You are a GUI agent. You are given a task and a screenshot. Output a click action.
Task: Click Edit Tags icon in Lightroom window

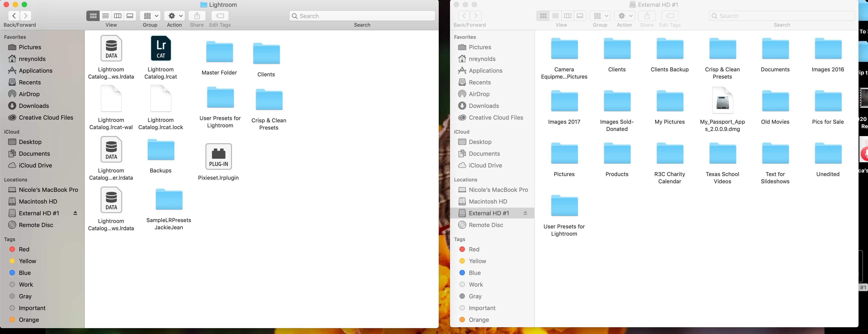(x=220, y=16)
